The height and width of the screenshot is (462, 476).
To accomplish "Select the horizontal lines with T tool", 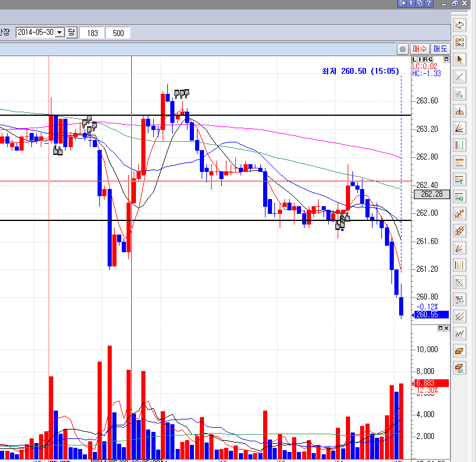I will (459, 180).
